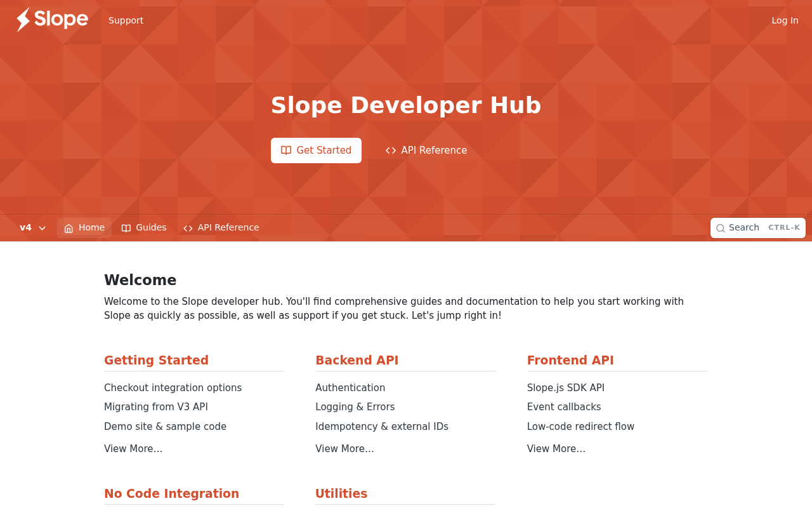Click View More under Backend API
This screenshot has width=812, height=508.
(x=344, y=449)
